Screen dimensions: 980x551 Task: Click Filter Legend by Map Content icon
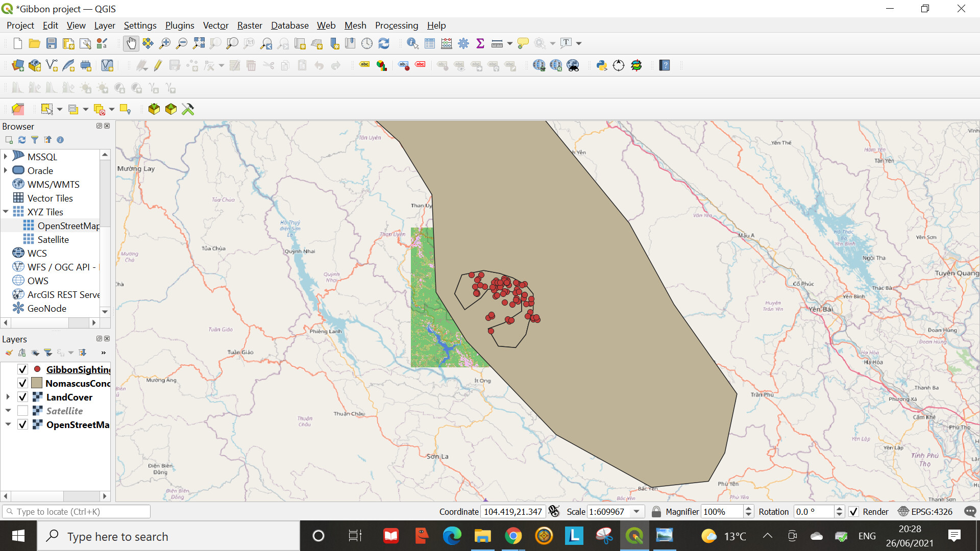(x=48, y=353)
